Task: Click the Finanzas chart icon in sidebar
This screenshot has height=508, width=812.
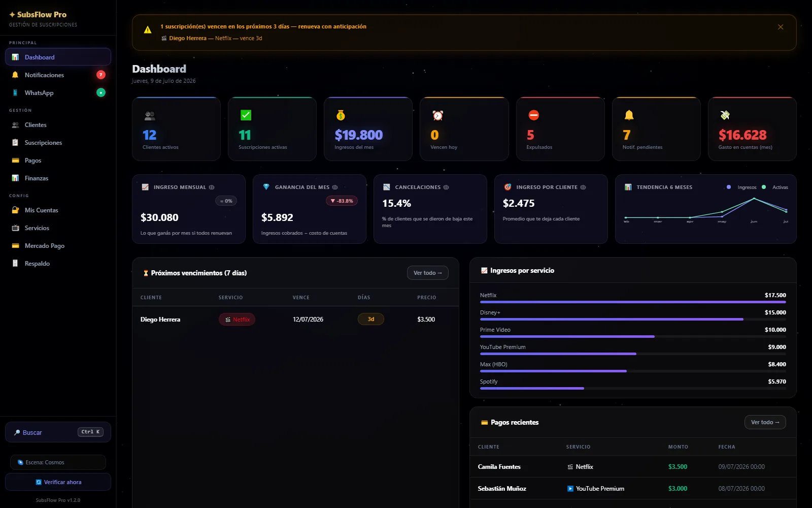Action: tap(15, 178)
